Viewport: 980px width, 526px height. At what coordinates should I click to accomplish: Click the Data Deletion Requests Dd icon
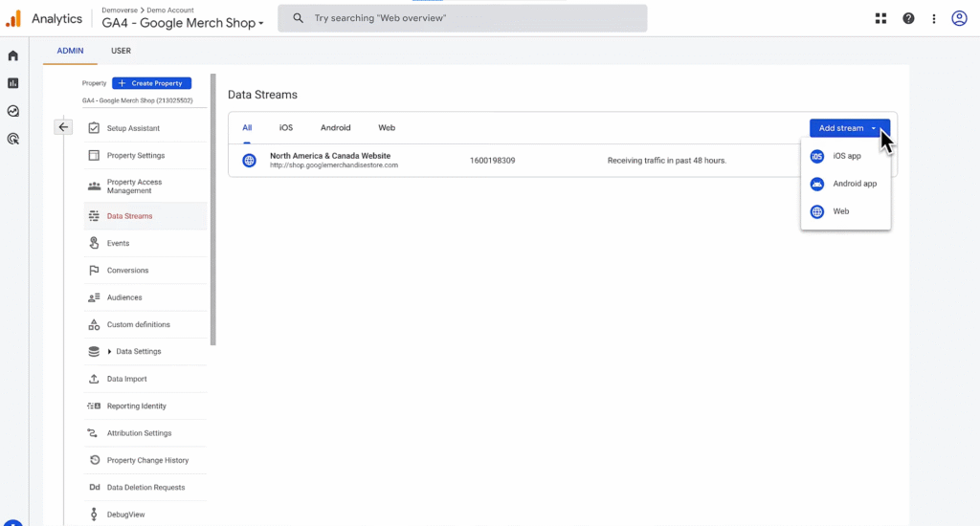(95, 488)
